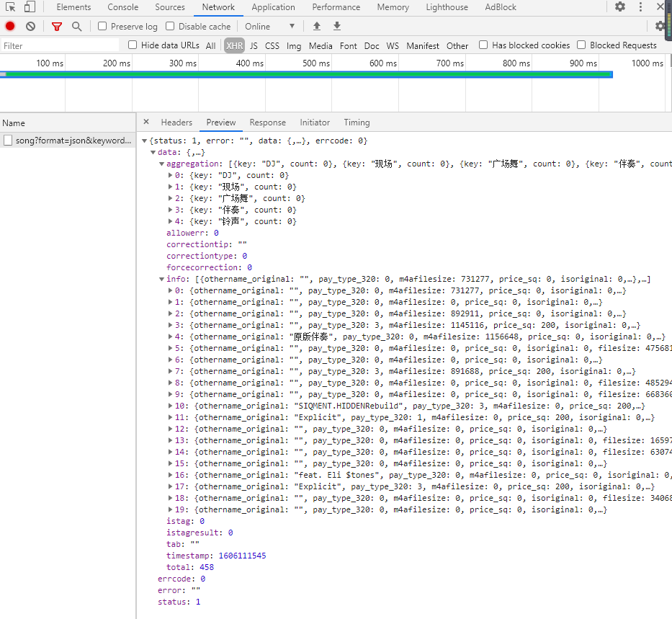This screenshot has height=619, width=672.
Task: Show the Response tab of request
Action: tap(267, 123)
